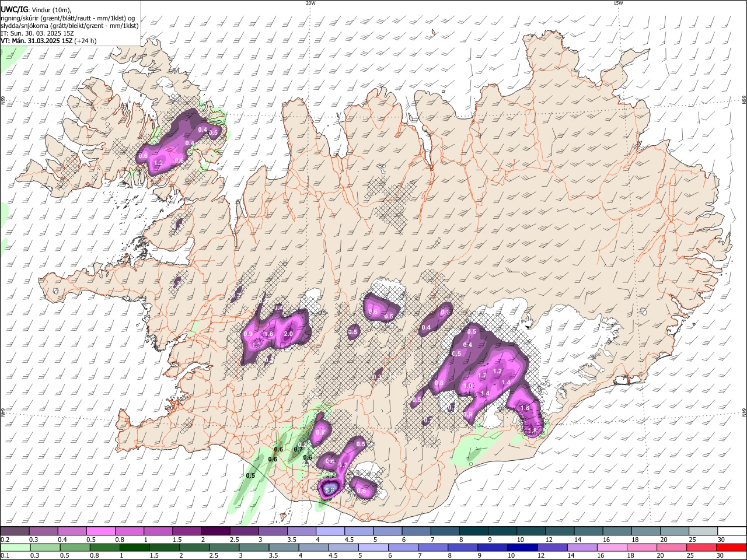Viewport: 747px width, 560px height.
Task: Click the light pink swatch starting at 16 in lower scale
Action: [x=612, y=547]
